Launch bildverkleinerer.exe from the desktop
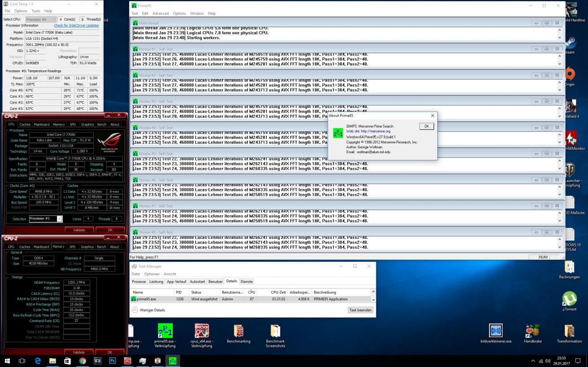Image resolution: width=588 pixels, height=367 pixels. (x=496, y=334)
